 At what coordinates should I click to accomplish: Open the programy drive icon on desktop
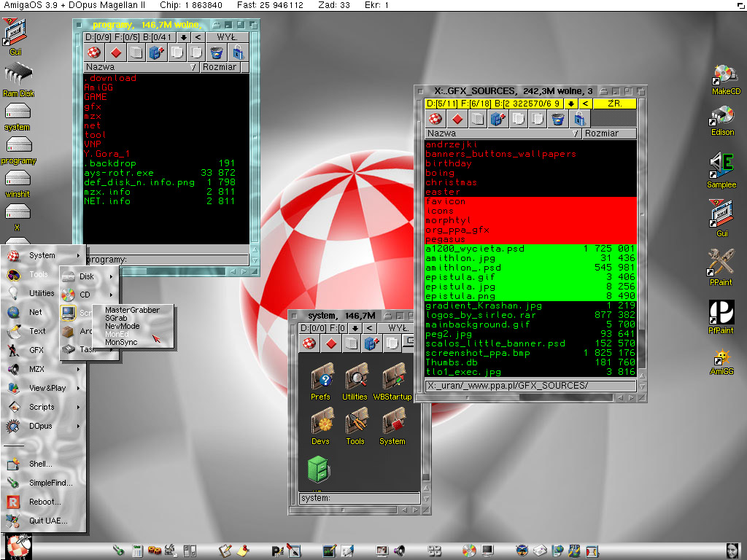pyautogui.click(x=18, y=150)
